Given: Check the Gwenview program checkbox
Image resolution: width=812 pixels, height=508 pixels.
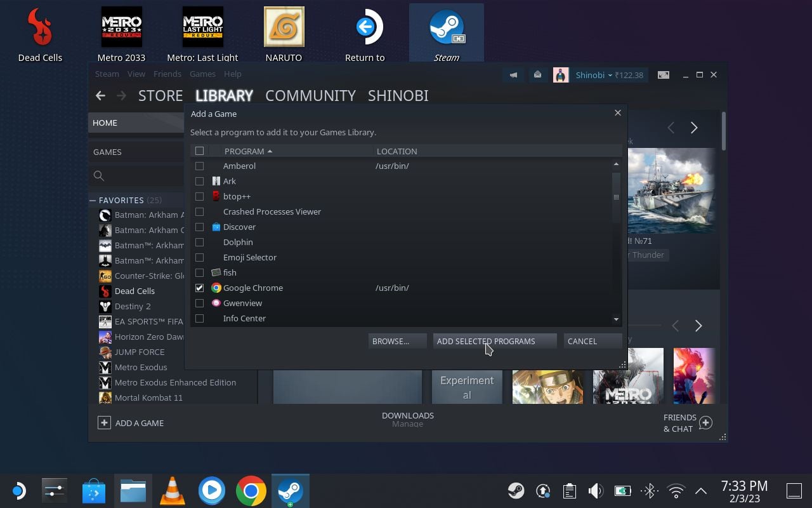Looking at the screenshot, I should [199, 303].
